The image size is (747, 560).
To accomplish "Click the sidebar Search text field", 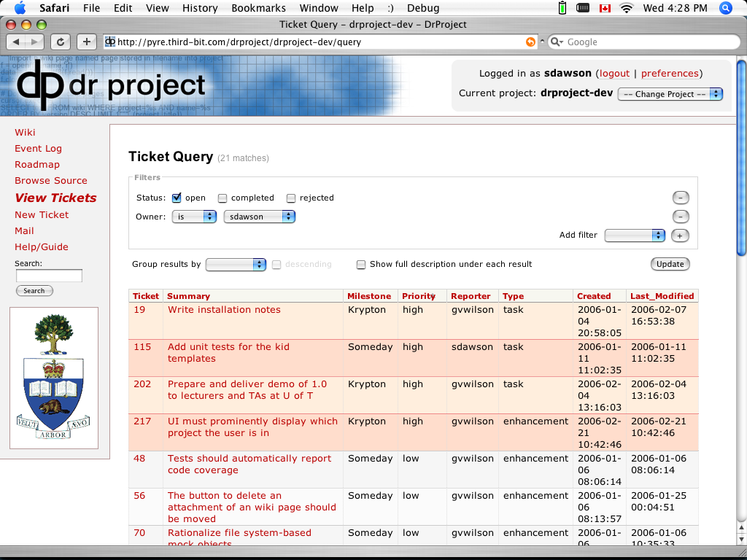I will point(49,276).
